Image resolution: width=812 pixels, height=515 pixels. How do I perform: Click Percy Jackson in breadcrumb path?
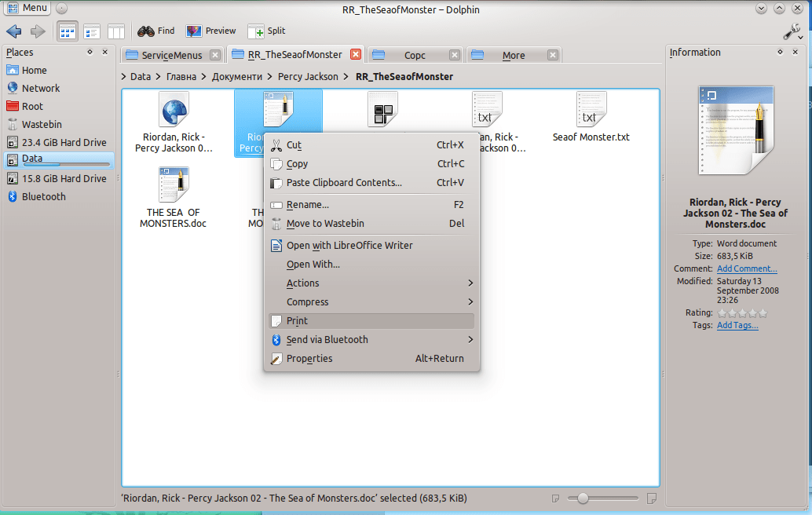[308, 77]
